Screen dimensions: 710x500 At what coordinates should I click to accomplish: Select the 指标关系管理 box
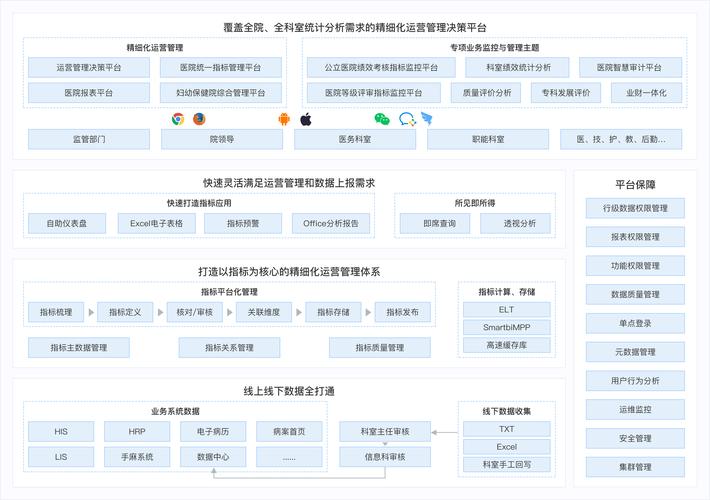229,347
